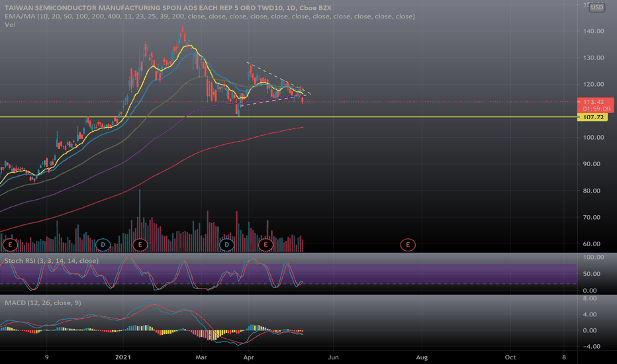The height and width of the screenshot is (364, 617).
Task: Click the yellow 107.72 price line label
Action: point(593,117)
